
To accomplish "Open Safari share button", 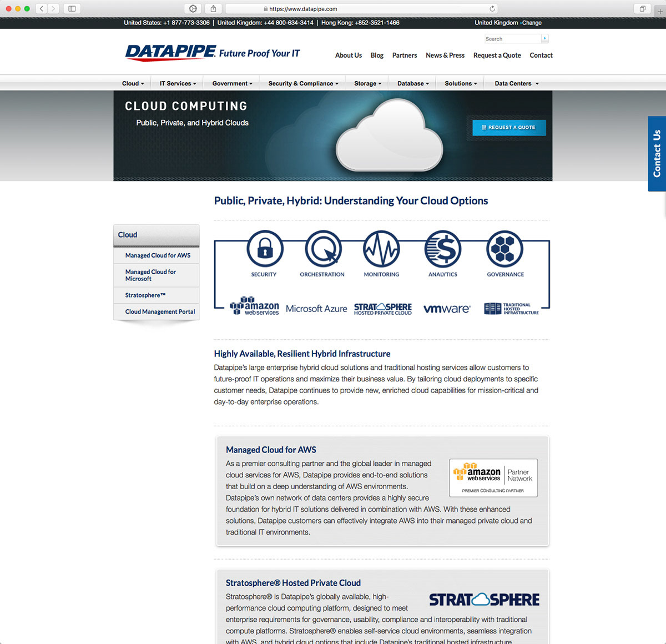I will point(213,9).
